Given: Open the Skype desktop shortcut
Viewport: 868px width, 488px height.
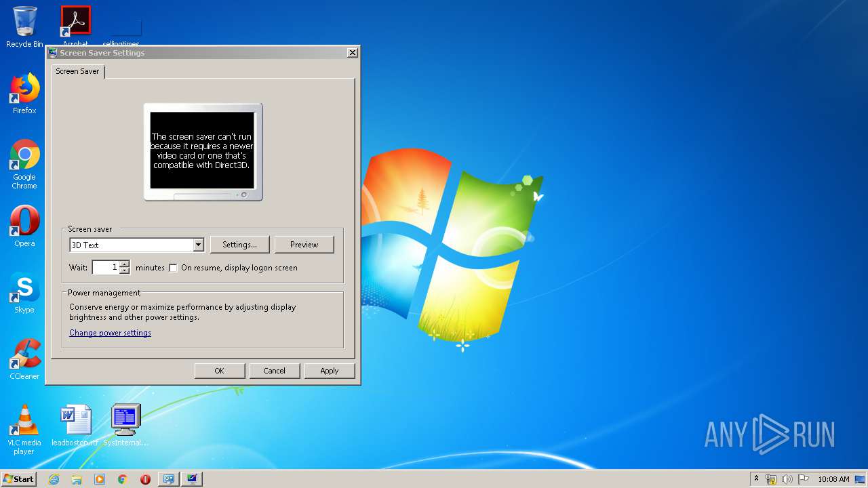Looking at the screenshot, I should tap(24, 293).
